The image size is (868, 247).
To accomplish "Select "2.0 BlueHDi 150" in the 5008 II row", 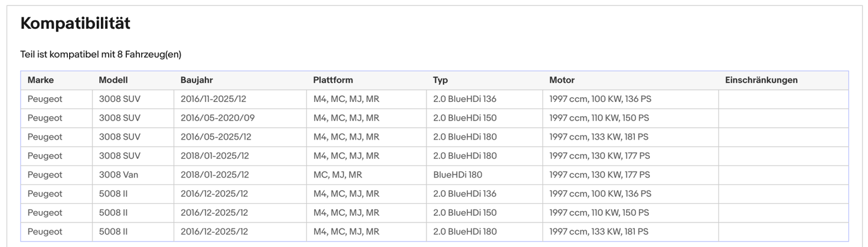I will (x=464, y=213).
